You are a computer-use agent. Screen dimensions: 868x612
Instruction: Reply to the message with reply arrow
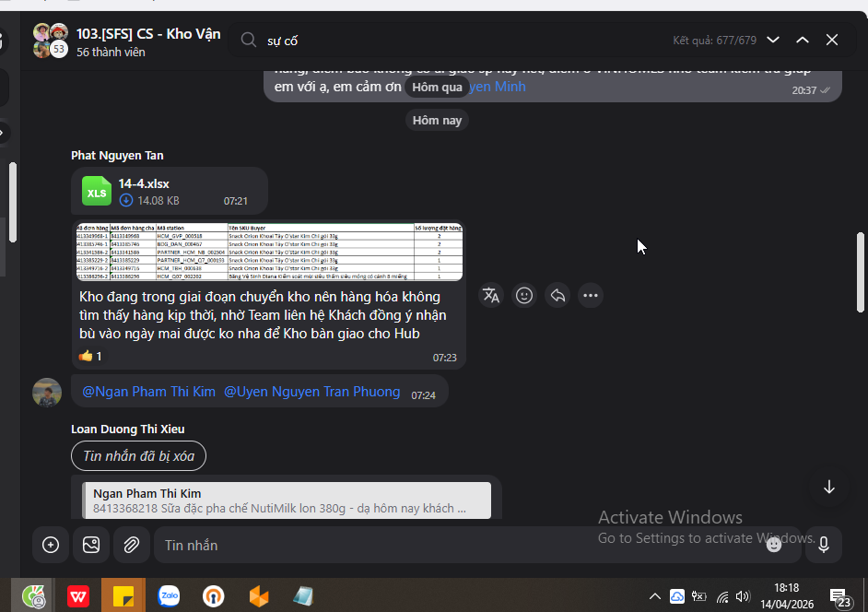point(557,295)
